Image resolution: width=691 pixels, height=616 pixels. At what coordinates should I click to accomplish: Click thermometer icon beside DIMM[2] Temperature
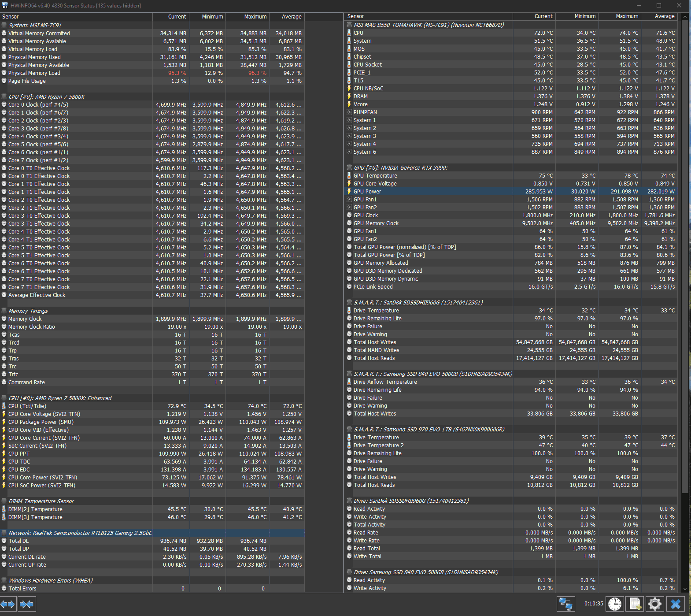4,509
